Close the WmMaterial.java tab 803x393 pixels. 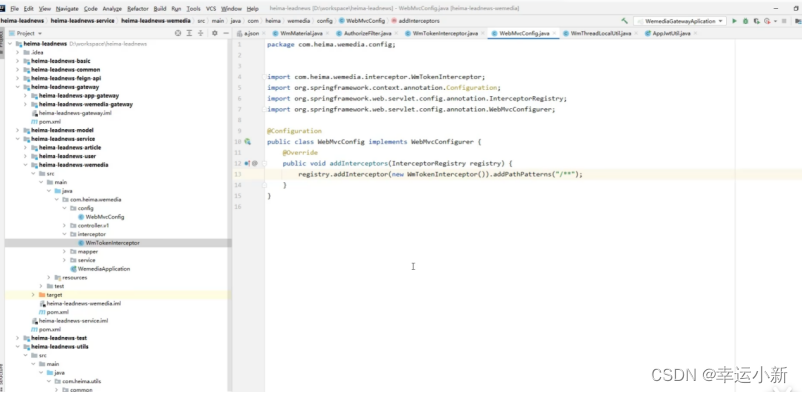(x=328, y=33)
